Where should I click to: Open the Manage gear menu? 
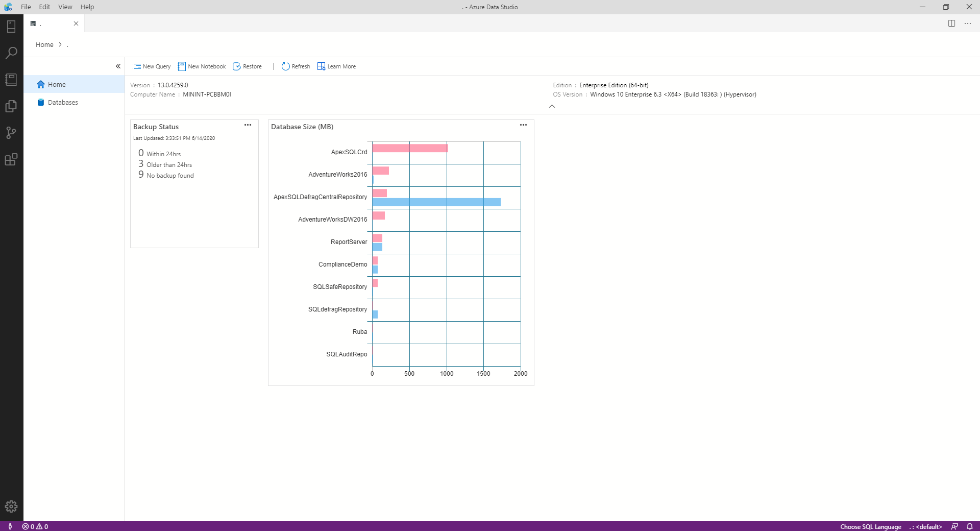pos(11,506)
